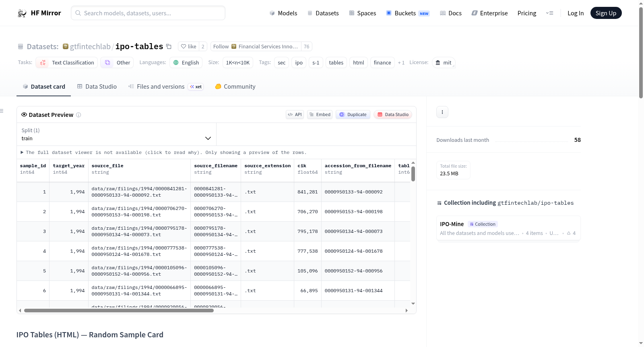Click the table's scroll-down arrow

413,303
